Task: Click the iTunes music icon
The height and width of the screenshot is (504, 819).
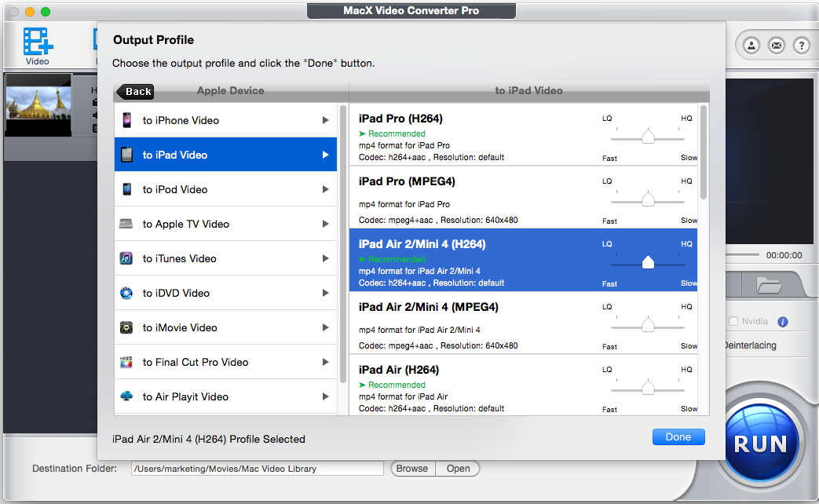Action: click(x=126, y=258)
